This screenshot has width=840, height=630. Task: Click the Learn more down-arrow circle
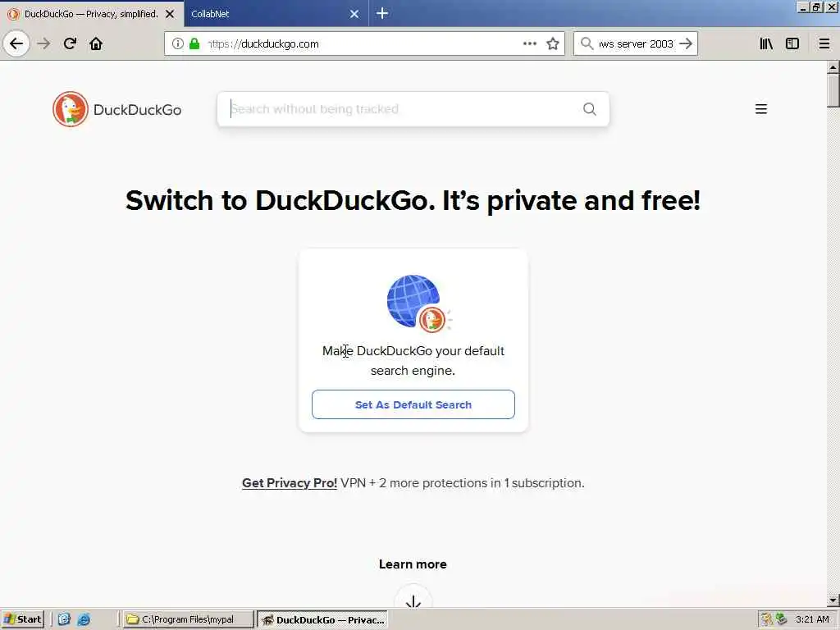point(413,599)
